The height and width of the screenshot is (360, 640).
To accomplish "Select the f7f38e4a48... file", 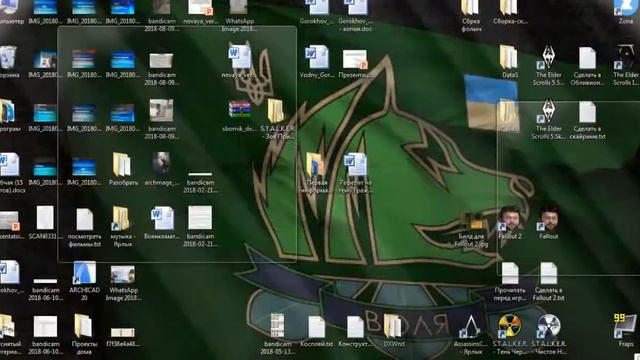I will 122,337.
